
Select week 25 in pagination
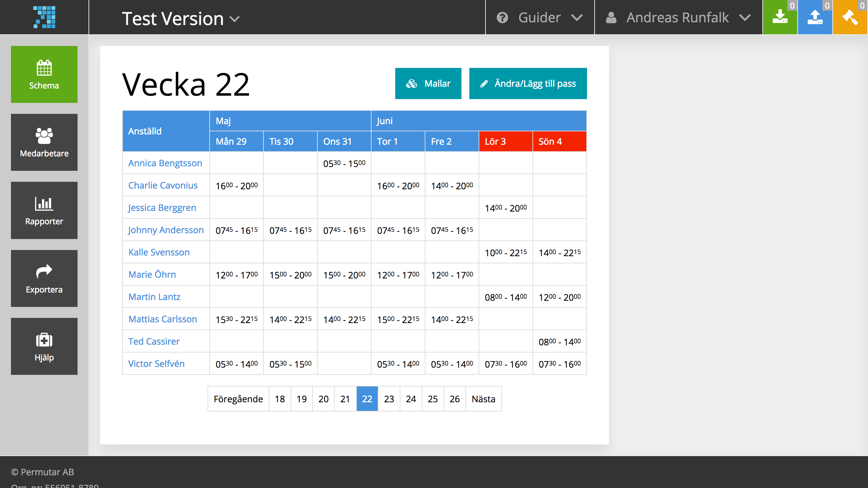click(433, 399)
